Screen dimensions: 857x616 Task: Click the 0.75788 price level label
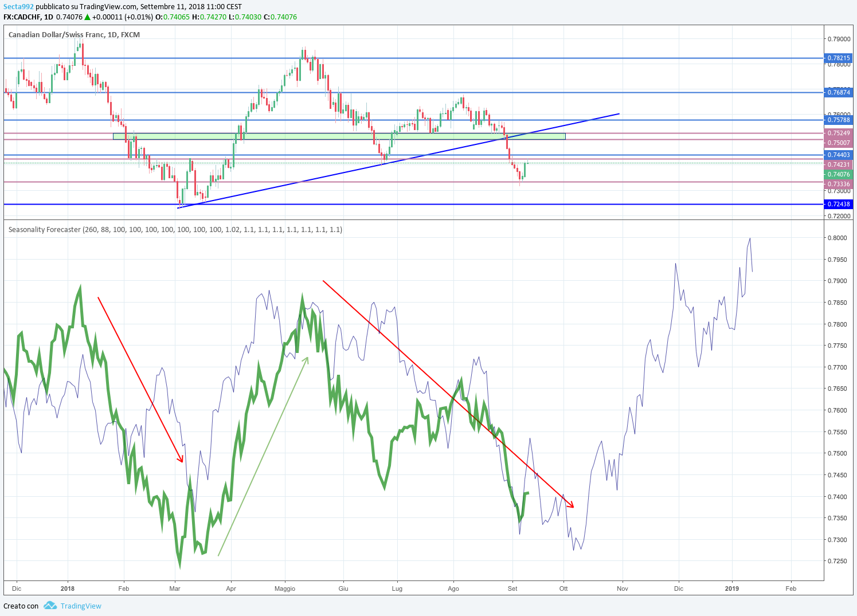click(839, 120)
